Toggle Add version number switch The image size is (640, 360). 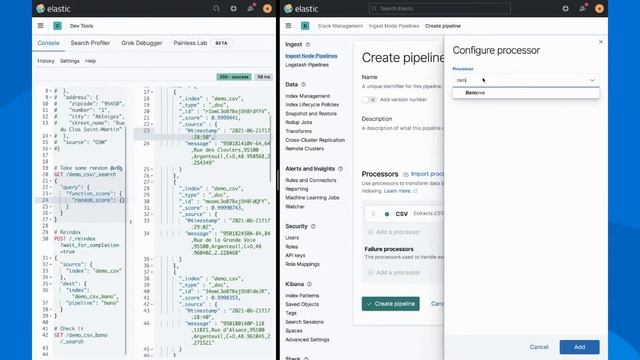pyautogui.click(x=369, y=100)
